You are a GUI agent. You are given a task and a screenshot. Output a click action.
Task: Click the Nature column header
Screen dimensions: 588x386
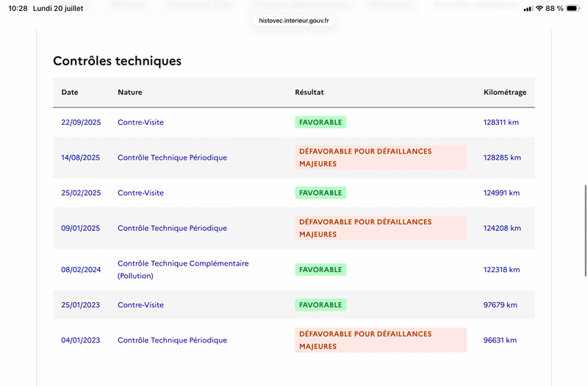(130, 93)
